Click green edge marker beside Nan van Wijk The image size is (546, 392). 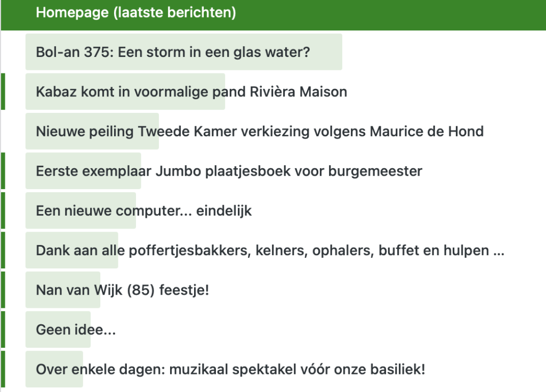tap(3, 290)
